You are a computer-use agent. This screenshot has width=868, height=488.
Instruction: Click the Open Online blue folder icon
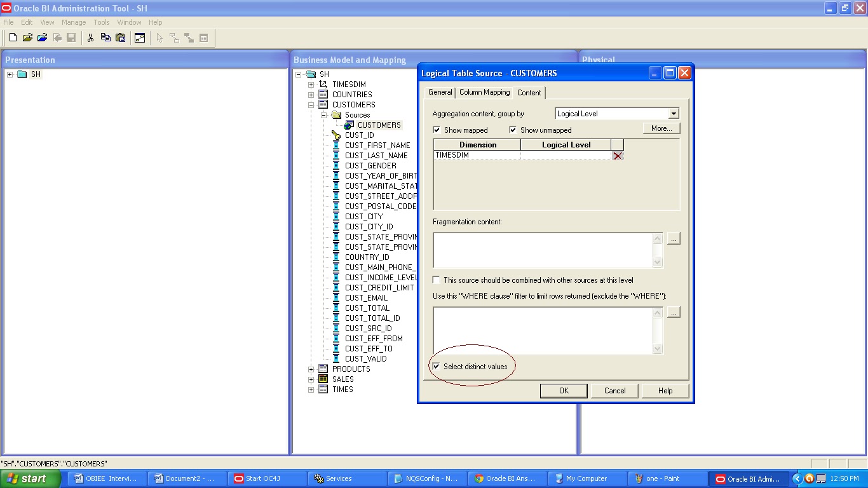click(42, 38)
